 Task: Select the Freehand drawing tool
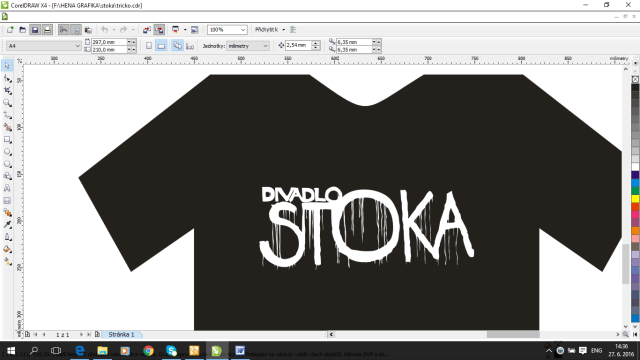(7, 115)
